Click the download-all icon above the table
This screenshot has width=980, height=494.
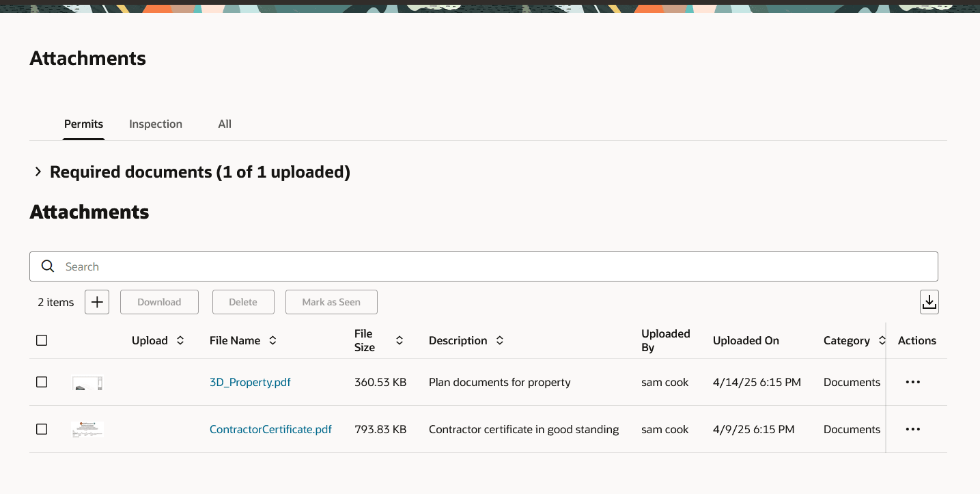tap(929, 301)
